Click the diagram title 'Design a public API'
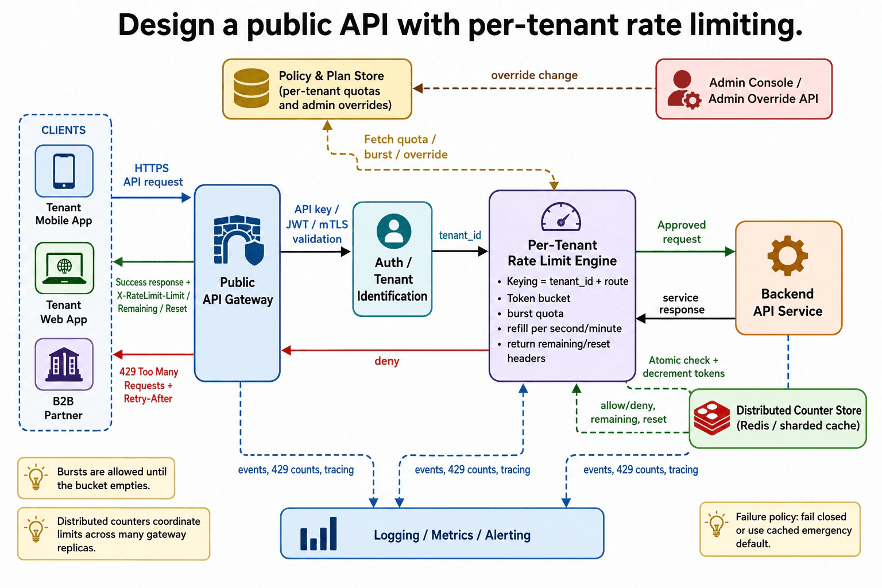 coord(460,25)
